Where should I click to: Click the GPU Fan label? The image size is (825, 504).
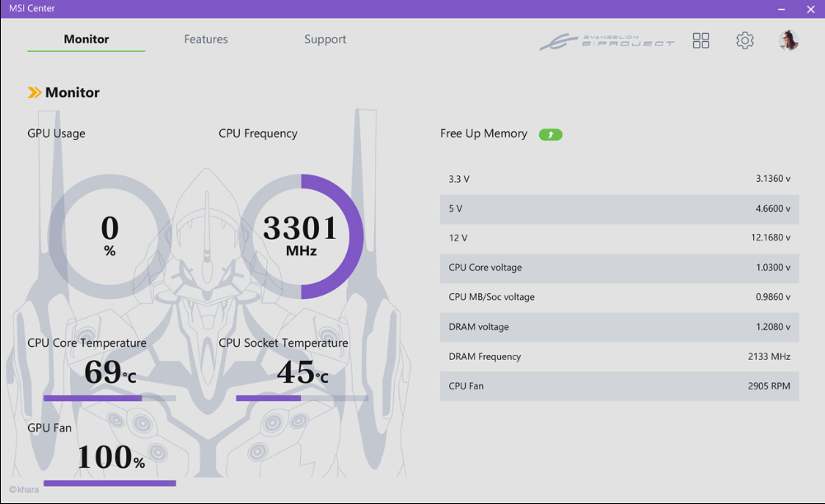pos(49,427)
